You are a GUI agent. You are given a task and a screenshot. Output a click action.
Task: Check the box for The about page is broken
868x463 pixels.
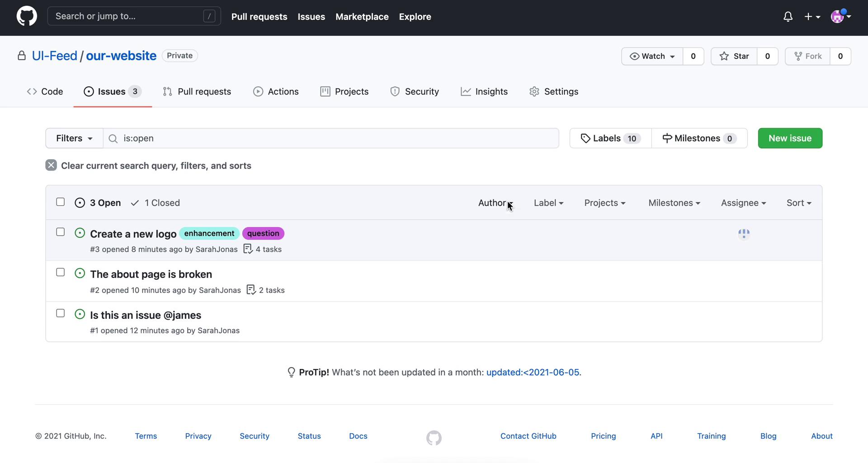[x=60, y=272]
